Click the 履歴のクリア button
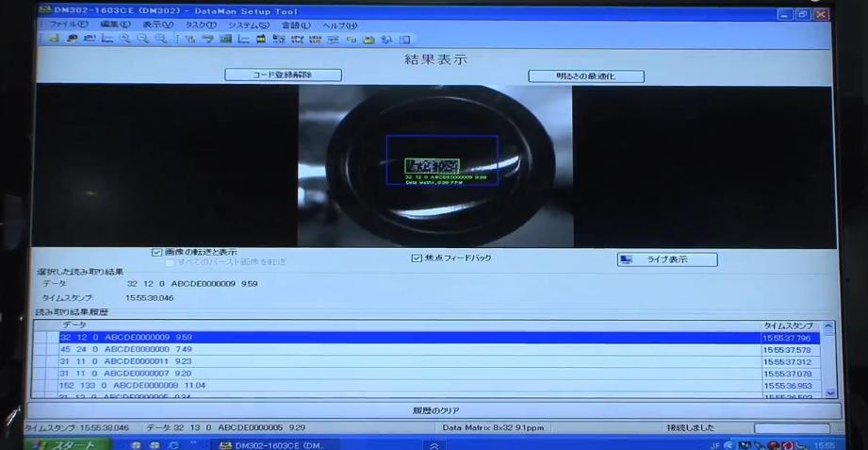 pyautogui.click(x=434, y=411)
